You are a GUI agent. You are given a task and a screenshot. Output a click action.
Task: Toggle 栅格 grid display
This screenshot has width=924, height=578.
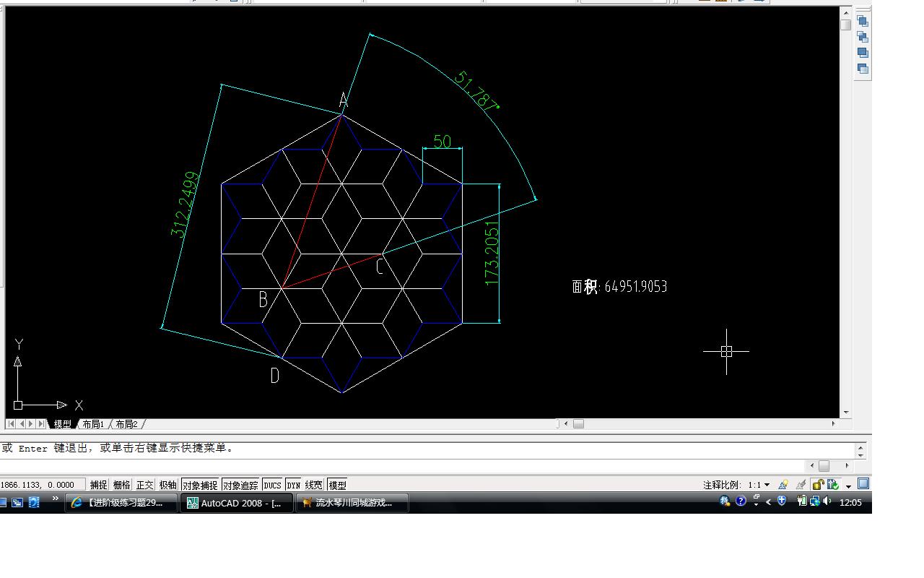[x=121, y=485]
